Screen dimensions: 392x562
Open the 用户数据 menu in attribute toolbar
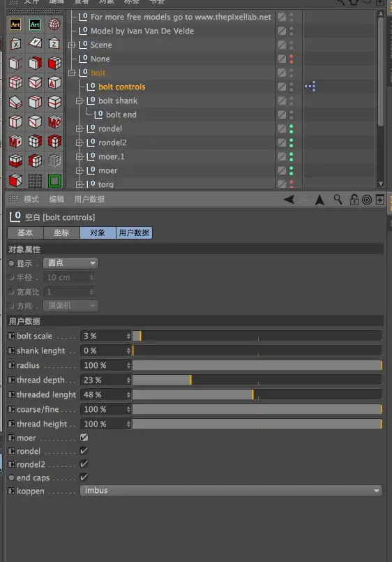(x=89, y=199)
